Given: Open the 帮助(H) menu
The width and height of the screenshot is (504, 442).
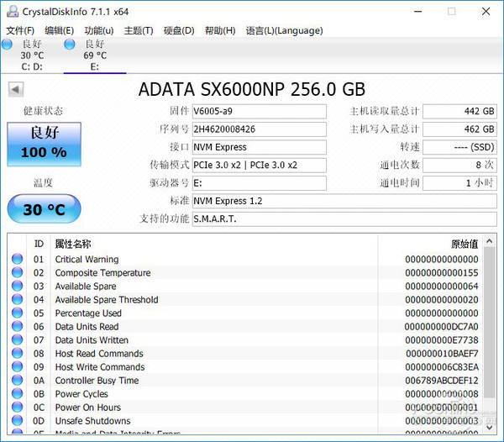Looking at the screenshot, I should point(220,30).
